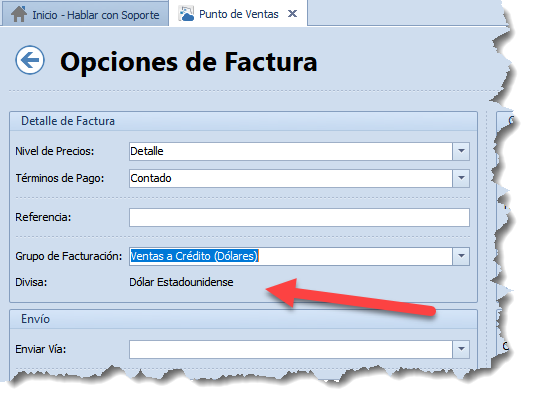Viewport: 536px width, 406px height.
Task: Close the Punto de Ventas tab
Action: (x=292, y=14)
